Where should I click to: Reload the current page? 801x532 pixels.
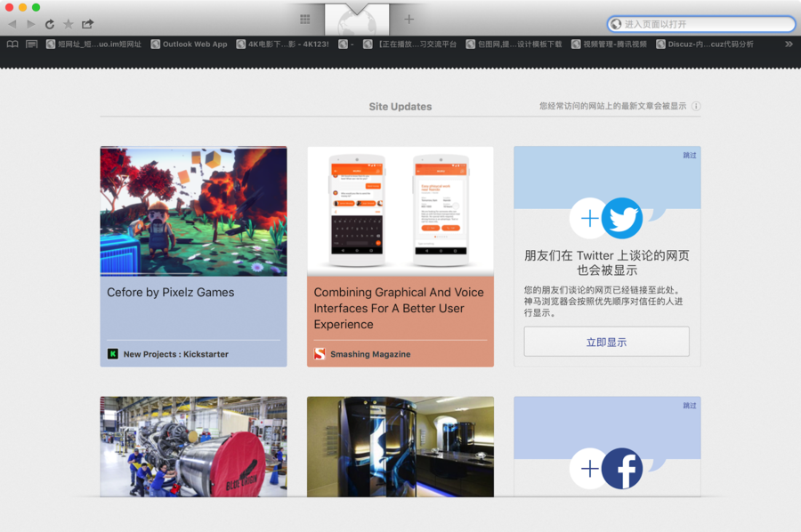50,24
